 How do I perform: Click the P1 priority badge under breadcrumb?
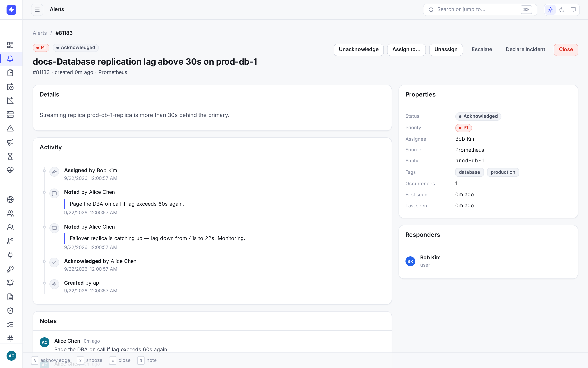tap(41, 48)
